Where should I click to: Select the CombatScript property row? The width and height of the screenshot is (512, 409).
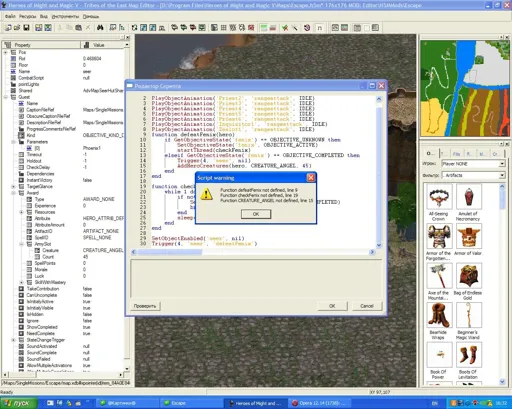(x=63, y=78)
